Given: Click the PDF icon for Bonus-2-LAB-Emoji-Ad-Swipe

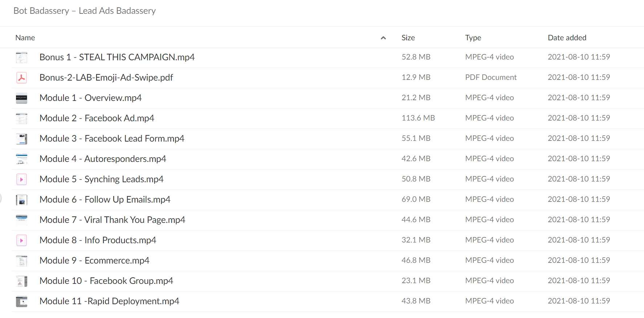Looking at the screenshot, I should coord(21,78).
